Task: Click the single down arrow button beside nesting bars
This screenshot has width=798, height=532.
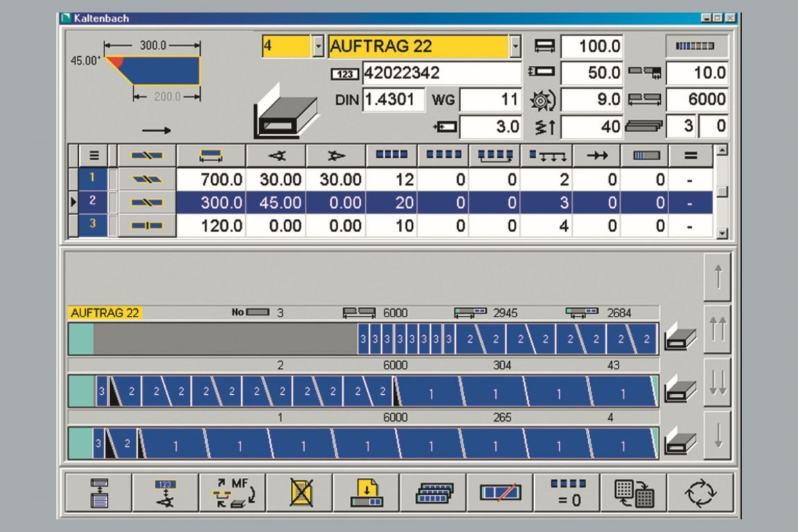Action: pyautogui.click(x=718, y=435)
